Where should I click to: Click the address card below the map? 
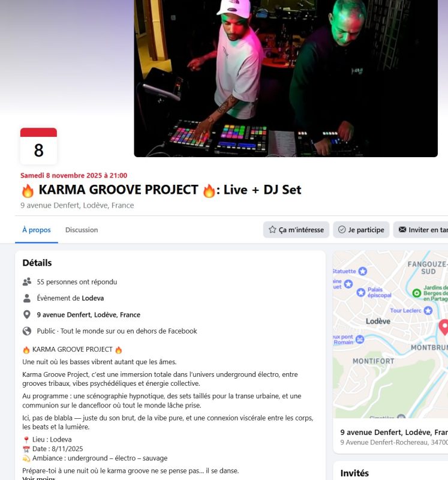click(x=390, y=436)
